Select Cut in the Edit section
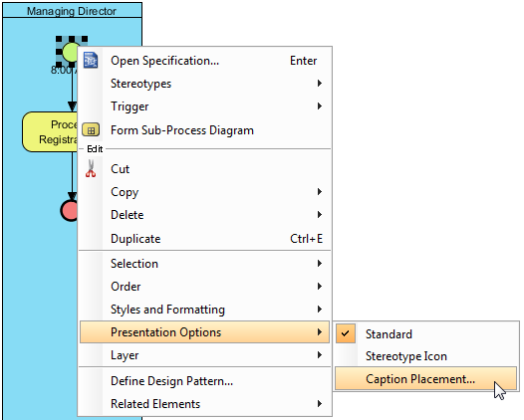Image resolution: width=524 pixels, height=420 pixels. (204, 168)
